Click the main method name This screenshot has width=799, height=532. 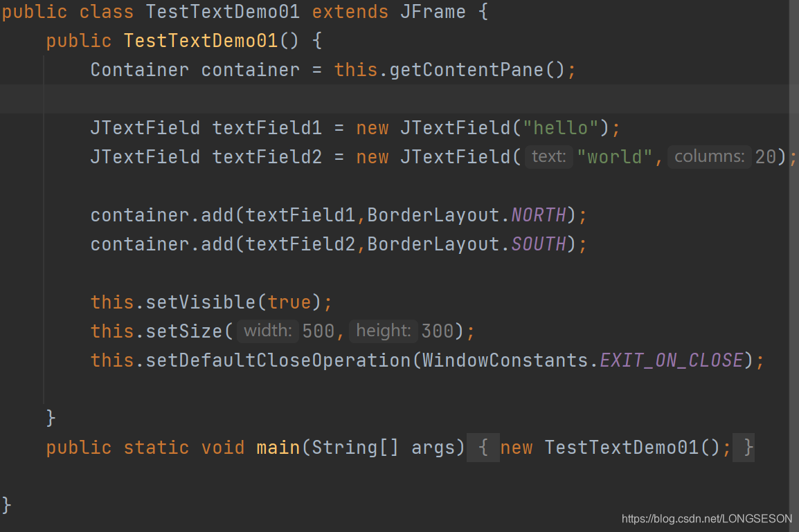pos(278,448)
